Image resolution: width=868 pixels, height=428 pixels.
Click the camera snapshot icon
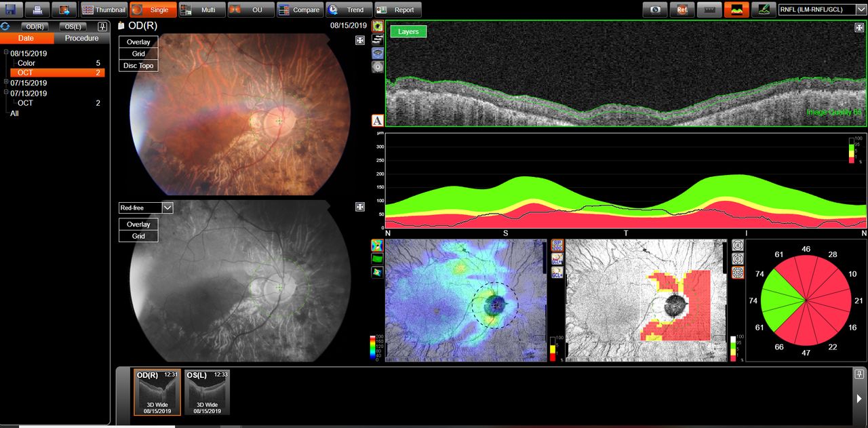click(655, 9)
